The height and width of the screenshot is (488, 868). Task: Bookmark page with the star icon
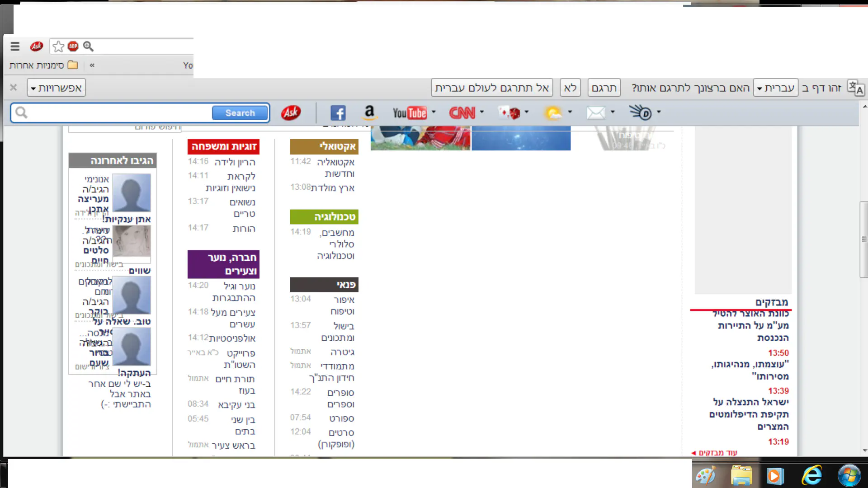58,46
